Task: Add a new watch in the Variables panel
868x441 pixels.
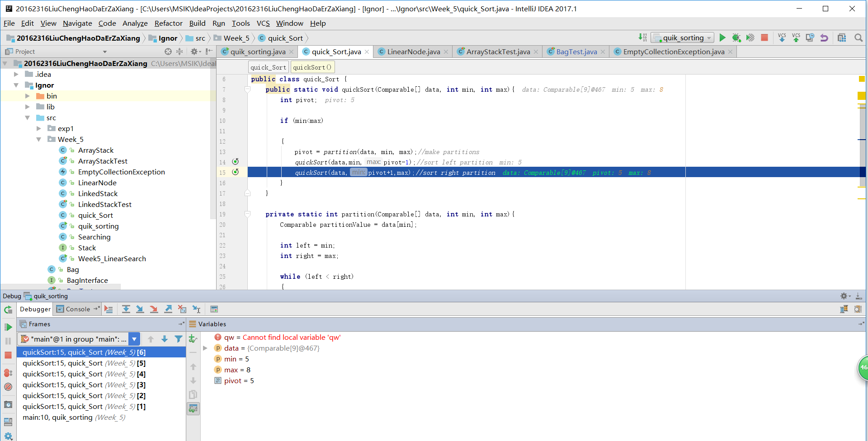Action: coord(193,338)
